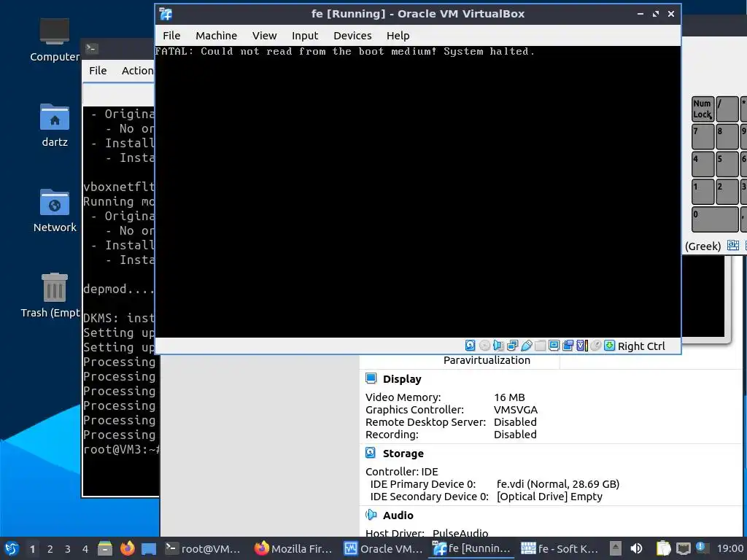
Task: Click the 8 key on the soft keyboard
Action: (727, 137)
